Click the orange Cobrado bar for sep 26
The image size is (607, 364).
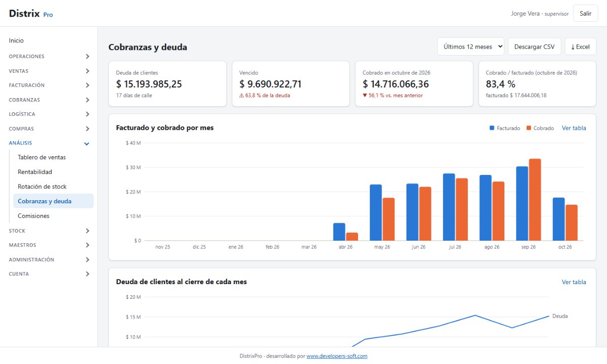535,200
